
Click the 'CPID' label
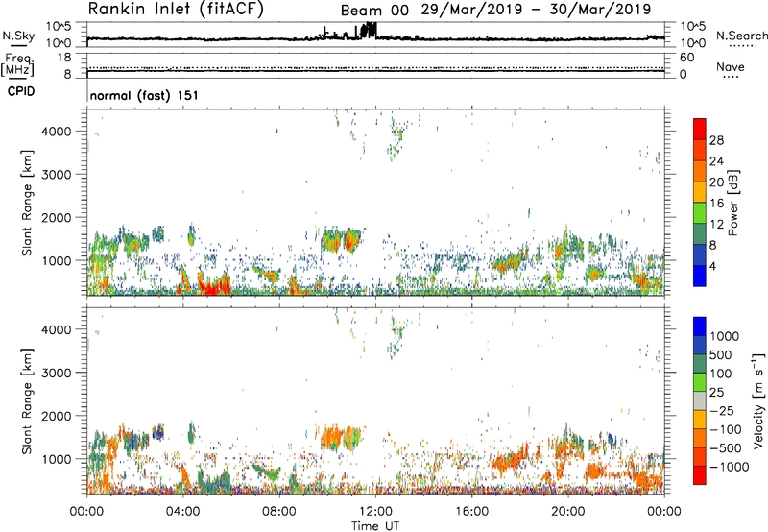coord(21,91)
